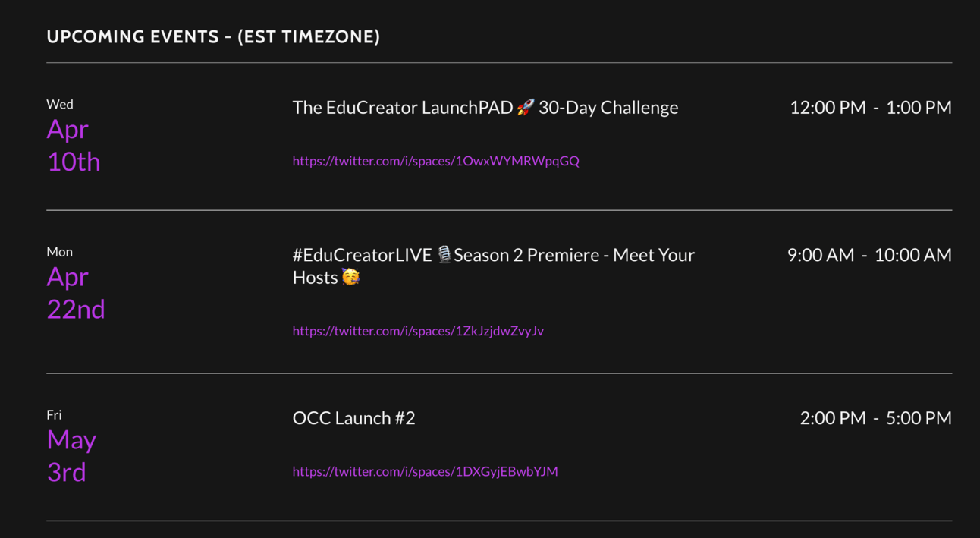Click the May 3rd date label
Viewport: 980px width, 538px height.
(71, 456)
